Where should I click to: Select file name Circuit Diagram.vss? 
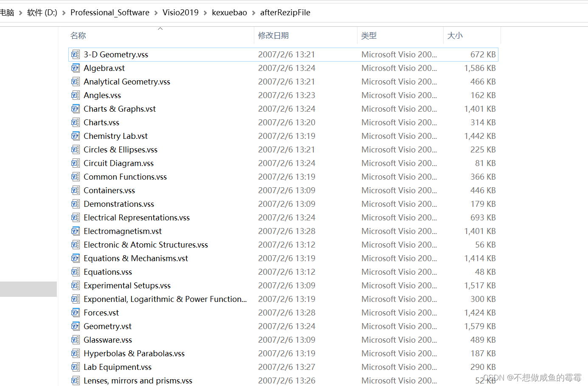point(118,163)
